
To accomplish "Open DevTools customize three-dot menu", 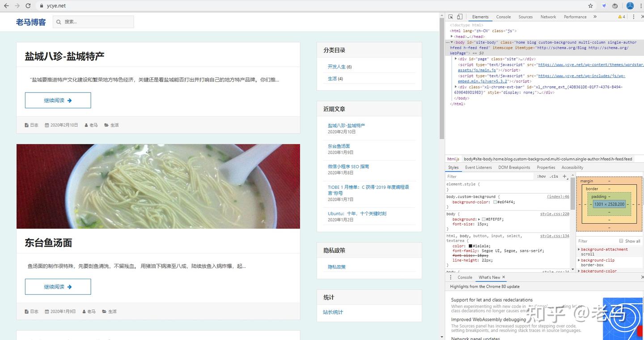I will point(634,17).
